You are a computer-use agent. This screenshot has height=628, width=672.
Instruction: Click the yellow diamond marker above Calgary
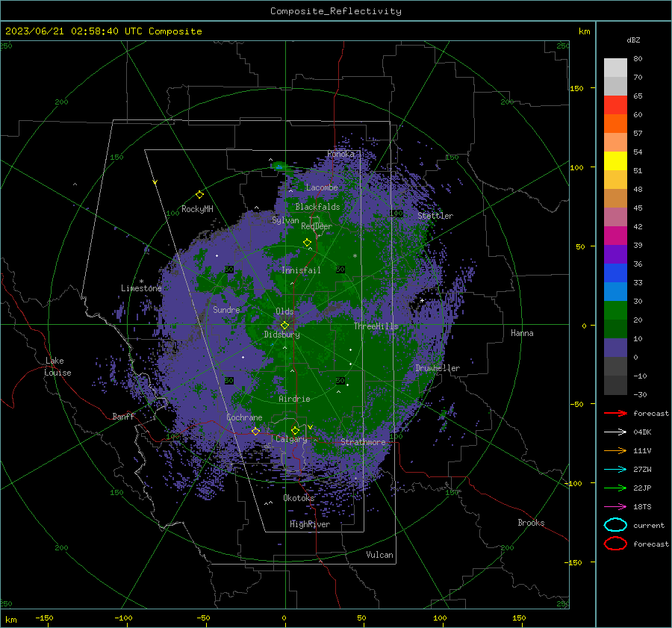[295, 430]
